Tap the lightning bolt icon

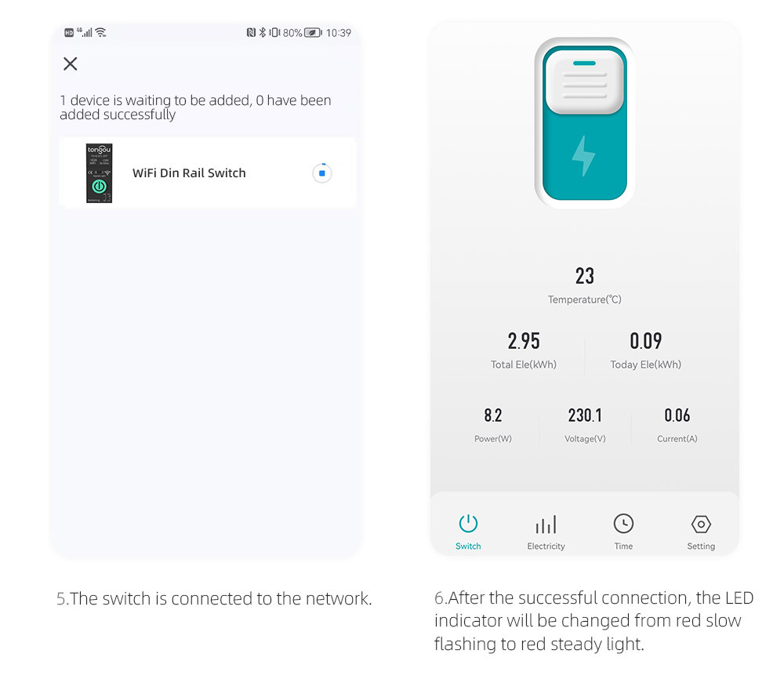[583, 155]
